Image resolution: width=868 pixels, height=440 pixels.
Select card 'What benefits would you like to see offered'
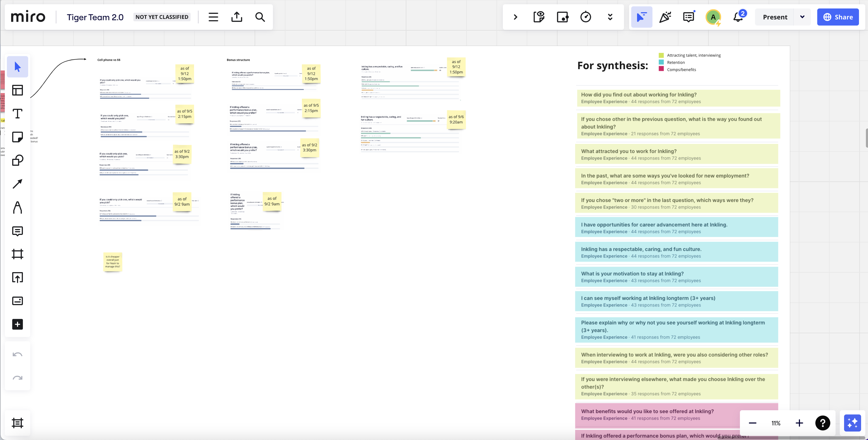[x=676, y=415]
